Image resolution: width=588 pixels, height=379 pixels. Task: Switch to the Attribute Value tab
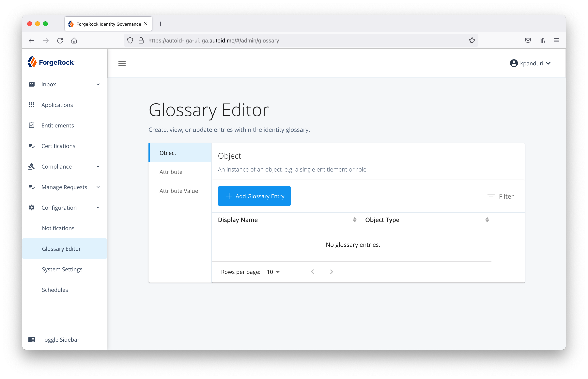(178, 191)
